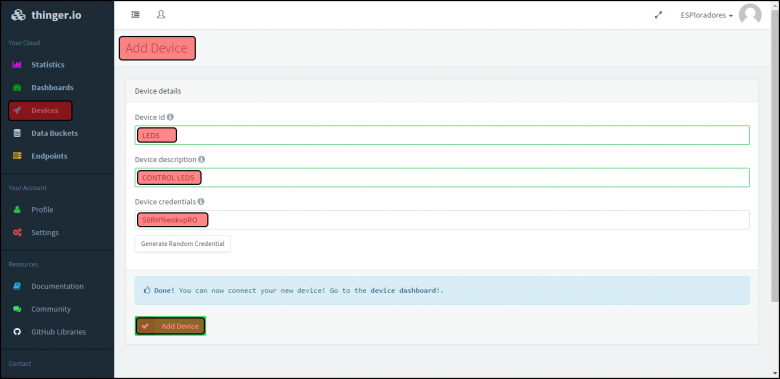Click into the Device Id field

pos(442,135)
